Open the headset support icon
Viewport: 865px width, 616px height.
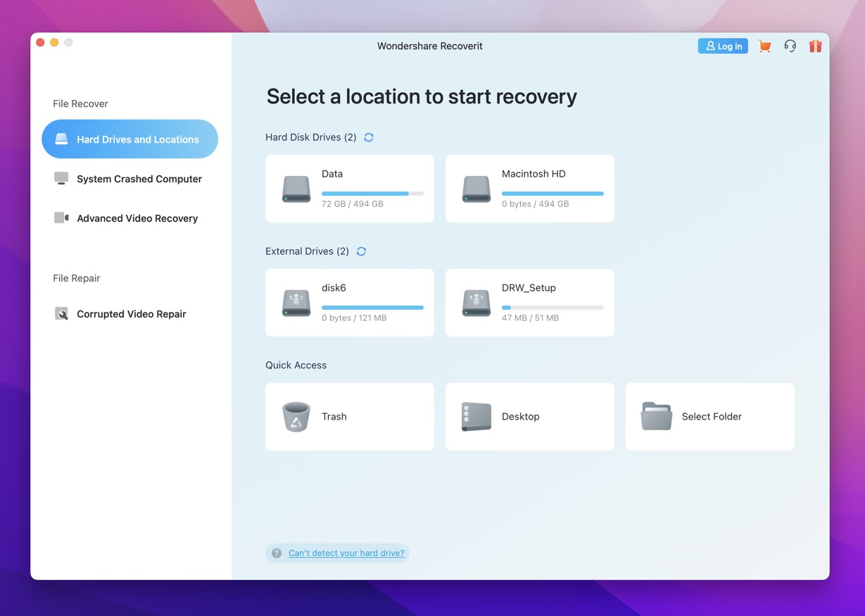point(790,46)
